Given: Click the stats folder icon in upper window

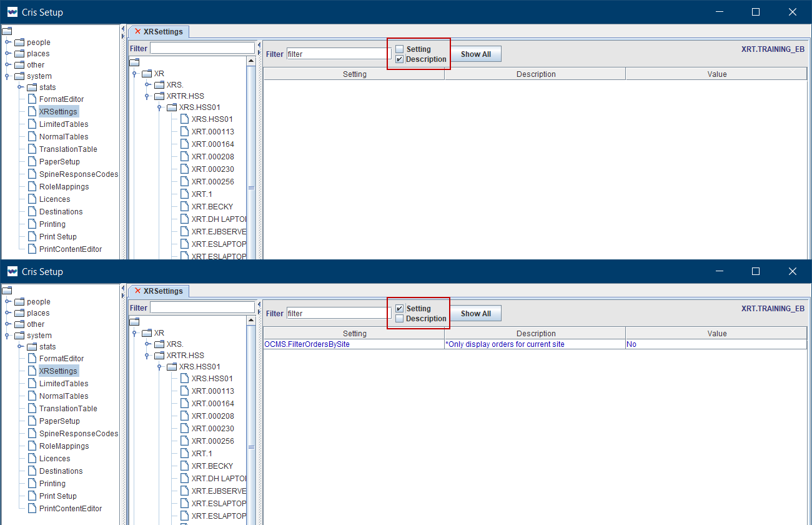Looking at the screenshot, I should [x=32, y=87].
